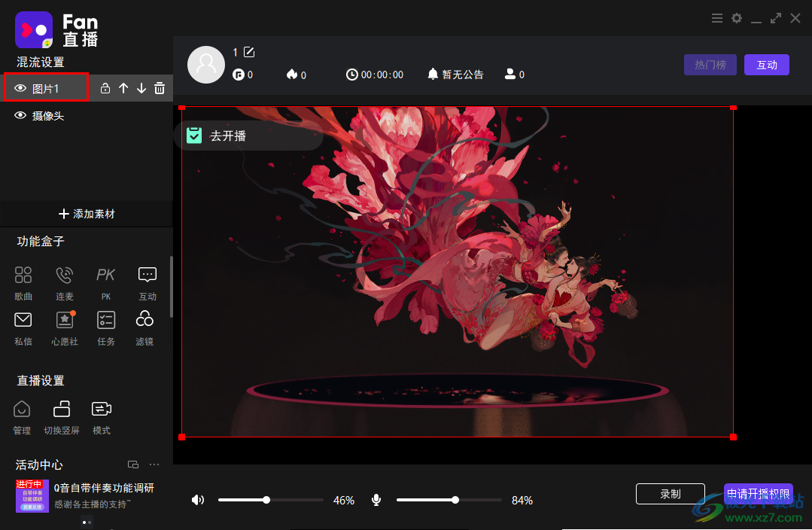Select the 摄像头 source row

click(87, 115)
